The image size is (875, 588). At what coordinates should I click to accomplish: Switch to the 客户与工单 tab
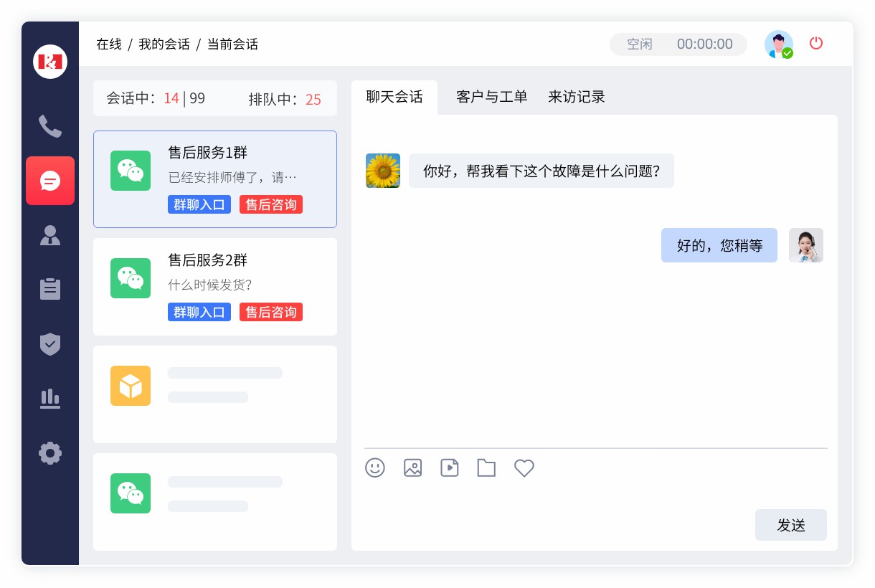point(491,97)
